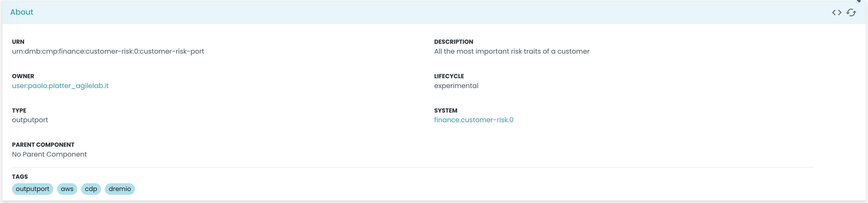Click the URN value text
This screenshot has height=203, width=868.
(108, 51)
